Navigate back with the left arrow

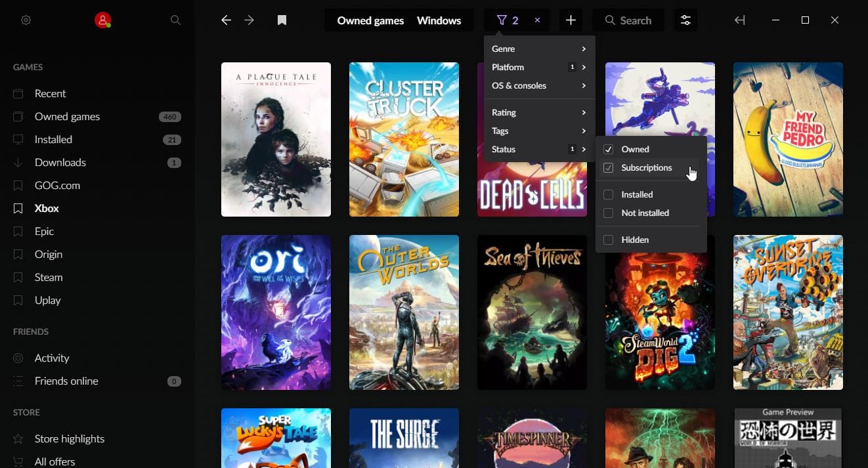226,20
